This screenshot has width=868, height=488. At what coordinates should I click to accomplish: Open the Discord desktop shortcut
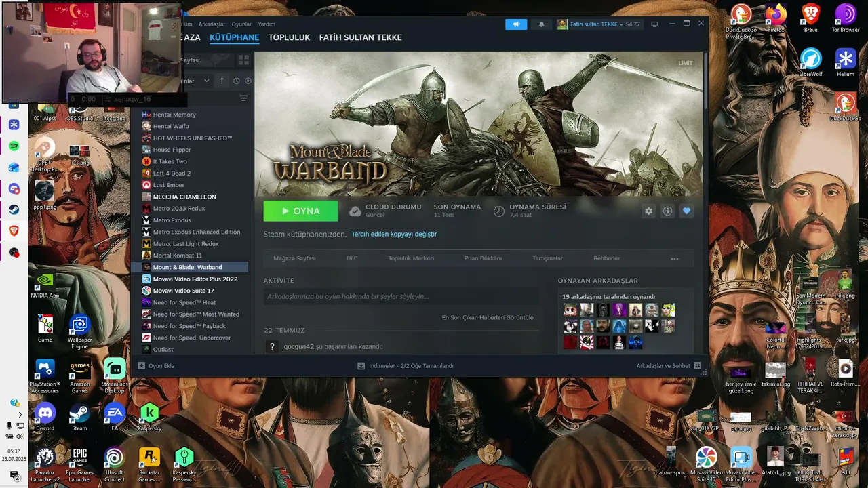pos(45,415)
